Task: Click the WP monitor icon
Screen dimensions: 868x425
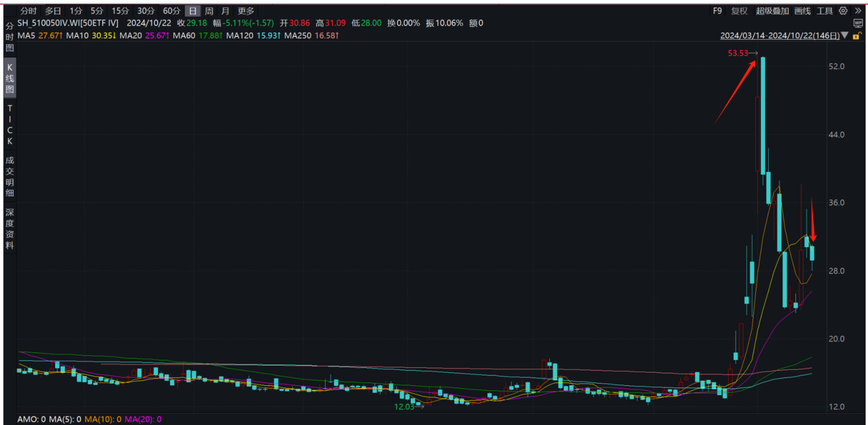Action: tap(858, 23)
